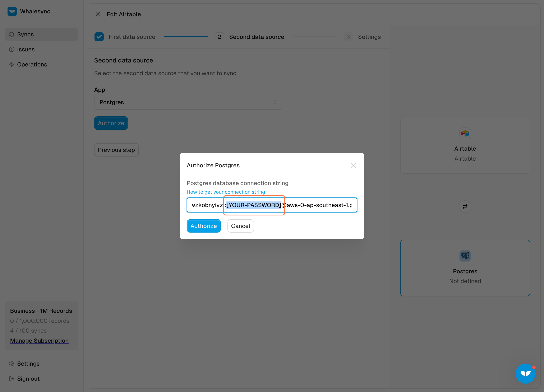Click the Sign out arrow icon
The height and width of the screenshot is (392, 544).
(12, 379)
